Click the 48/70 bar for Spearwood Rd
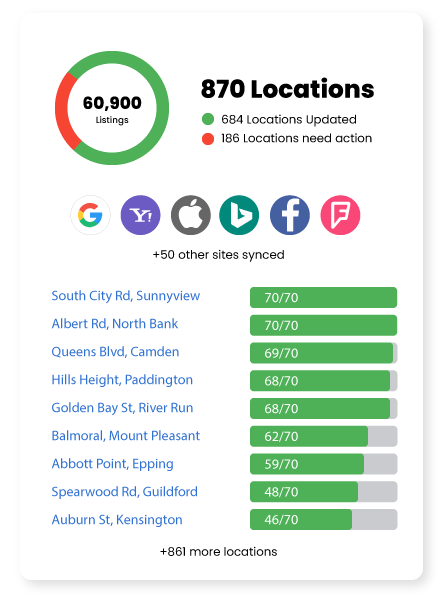Viewport: 446px width, 603px height. click(323, 491)
